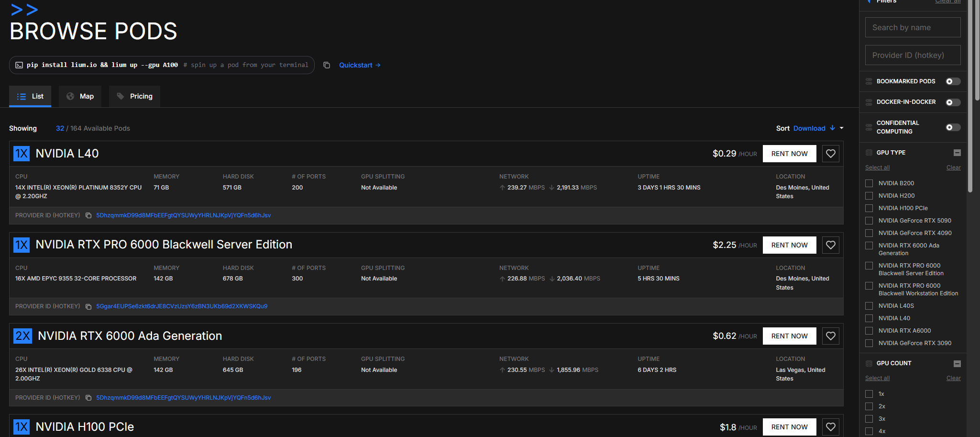The image size is (980, 437).
Task: Open RTX 6000 Ada pod's provider hotkey link
Action: point(184,398)
